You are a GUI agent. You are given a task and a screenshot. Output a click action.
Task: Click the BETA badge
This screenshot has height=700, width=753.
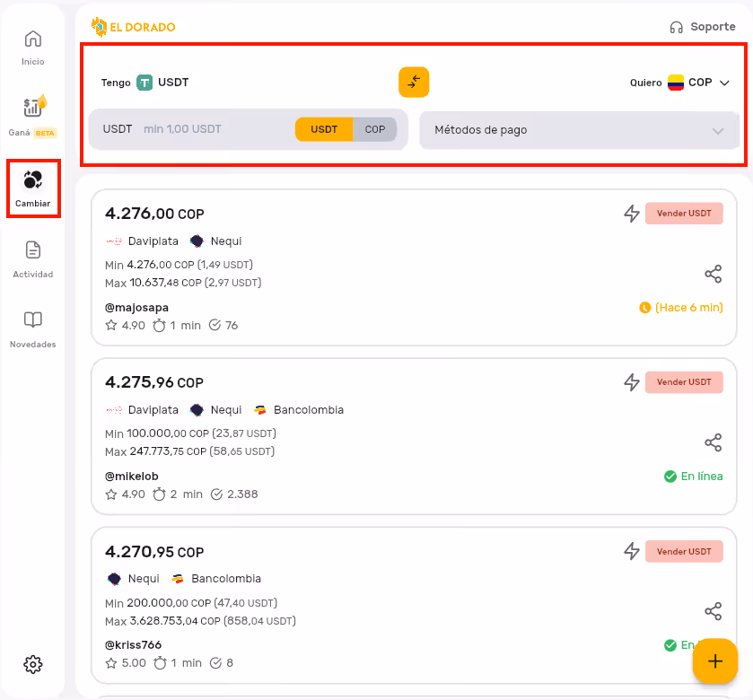[45, 133]
